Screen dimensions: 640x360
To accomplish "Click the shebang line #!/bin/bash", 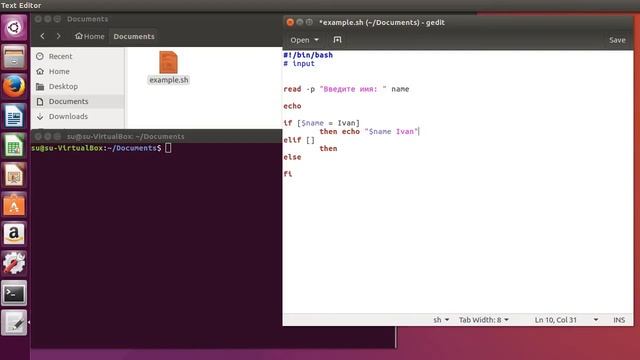I will tap(308, 55).
